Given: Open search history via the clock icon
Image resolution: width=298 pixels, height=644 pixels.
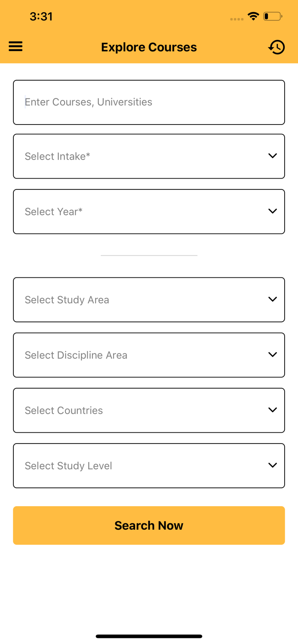Looking at the screenshot, I should coord(277,47).
